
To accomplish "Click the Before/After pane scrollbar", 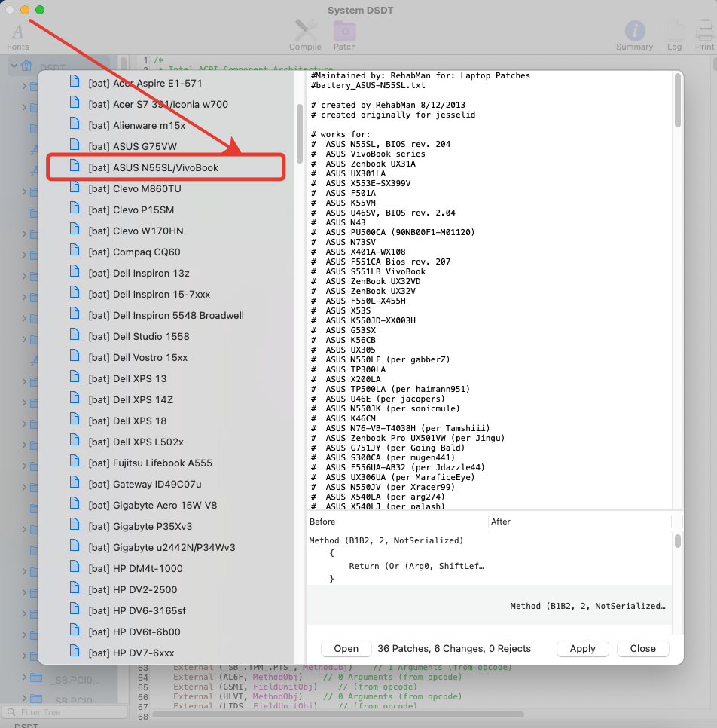I will (x=678, y=541).
